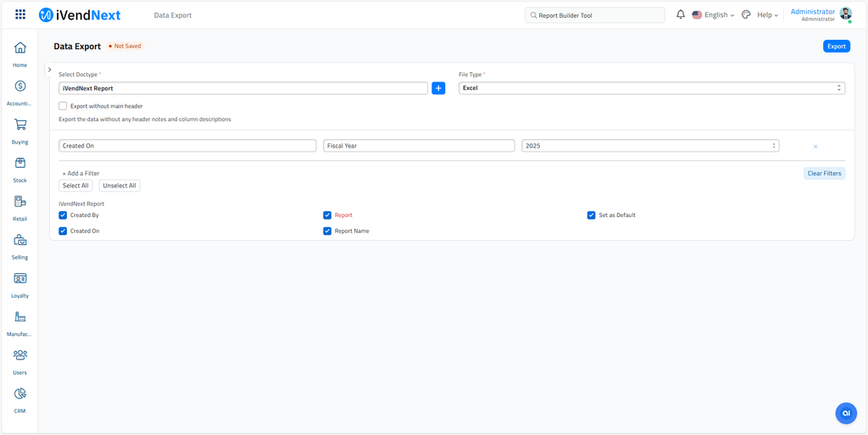Click Clear Filters
This screenshot has height=435, width=868.
(x=824, y=174)
